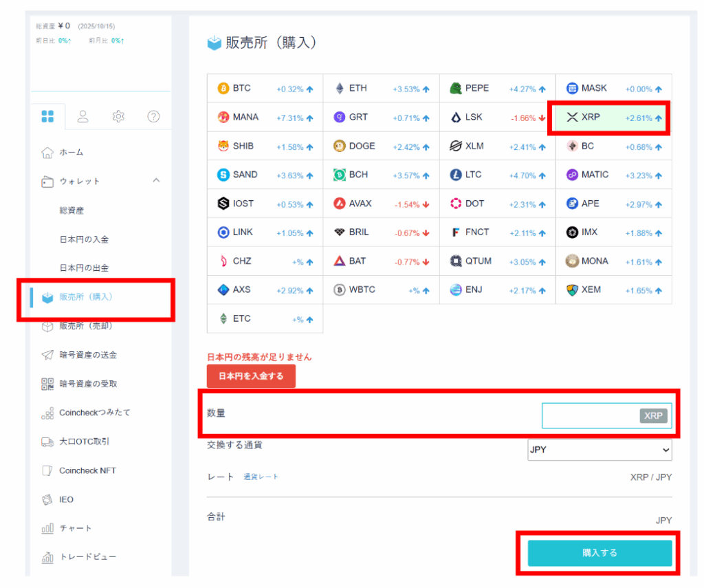Go to ホーム in the sidebar
The height and width of the screenshot is (588, 704).
click(x=71, y=153)
